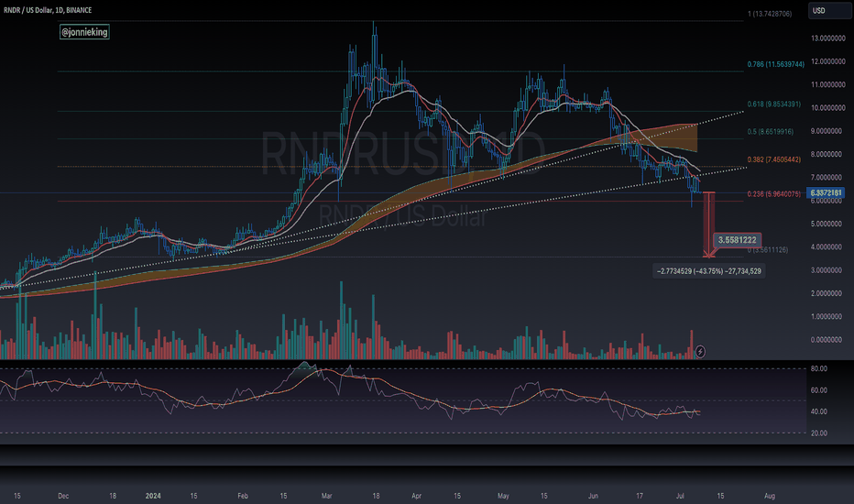Select the 0.236 (5.9640075) Fibonacci label

pyautogui.click(x=774, y=194)
